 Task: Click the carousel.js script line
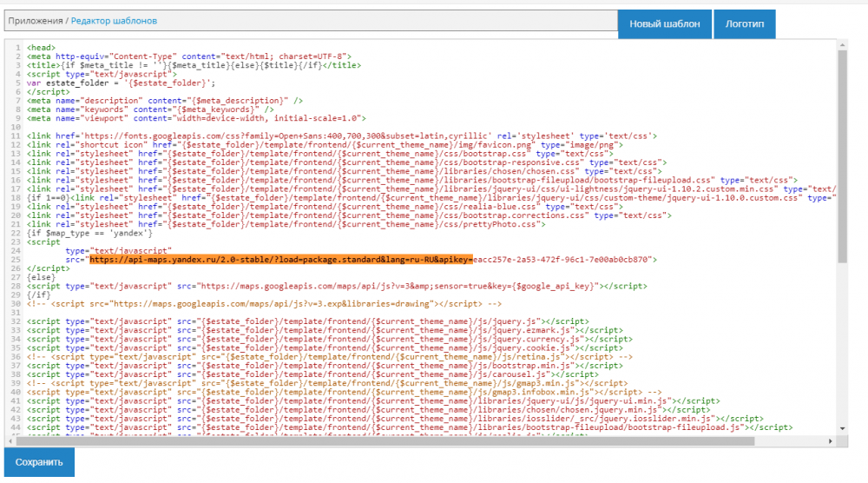click(x=312, y=374)
